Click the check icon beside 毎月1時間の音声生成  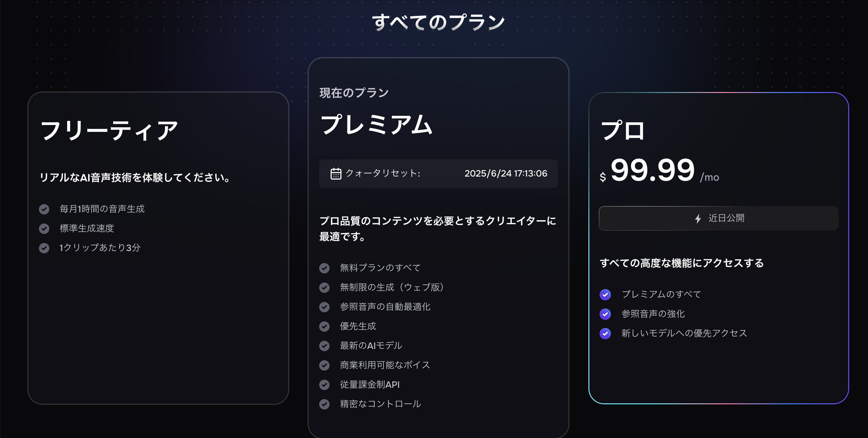44,209
